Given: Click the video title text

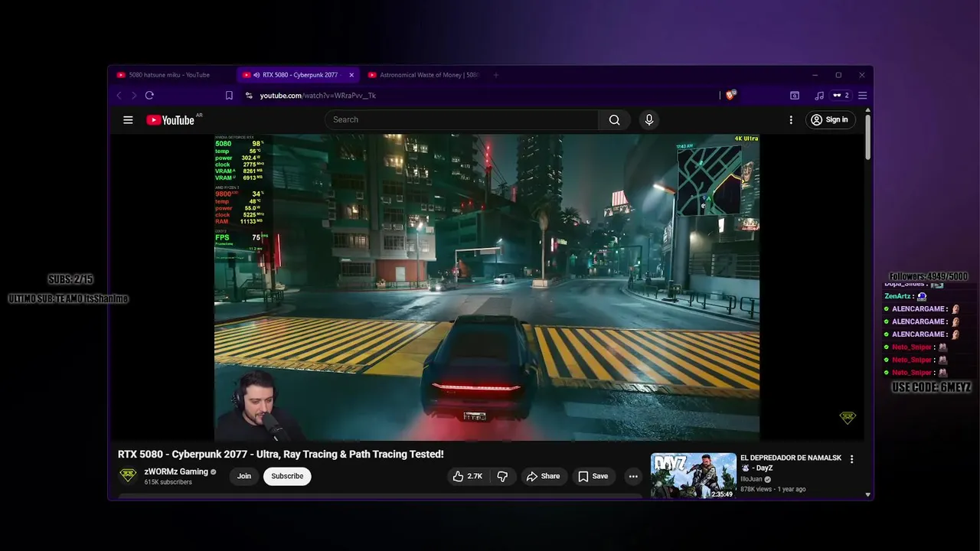Looking at the screenshot, I should coord(281,454).
